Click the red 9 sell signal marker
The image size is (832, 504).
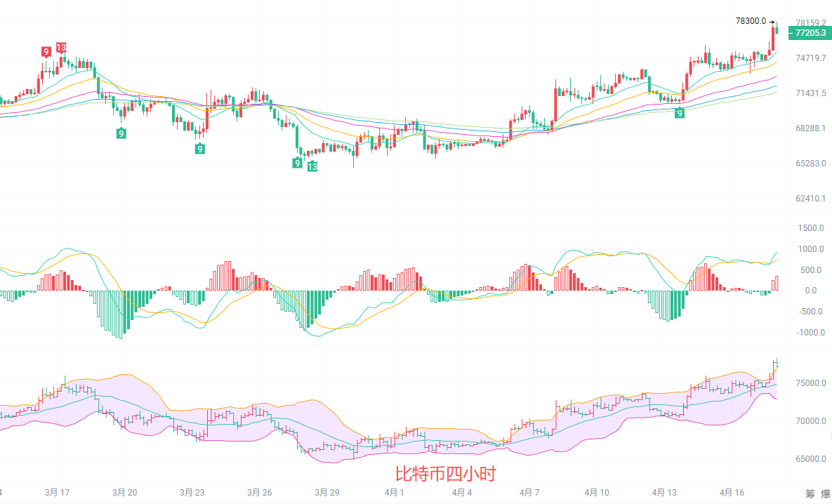click(x=46, y=51)
